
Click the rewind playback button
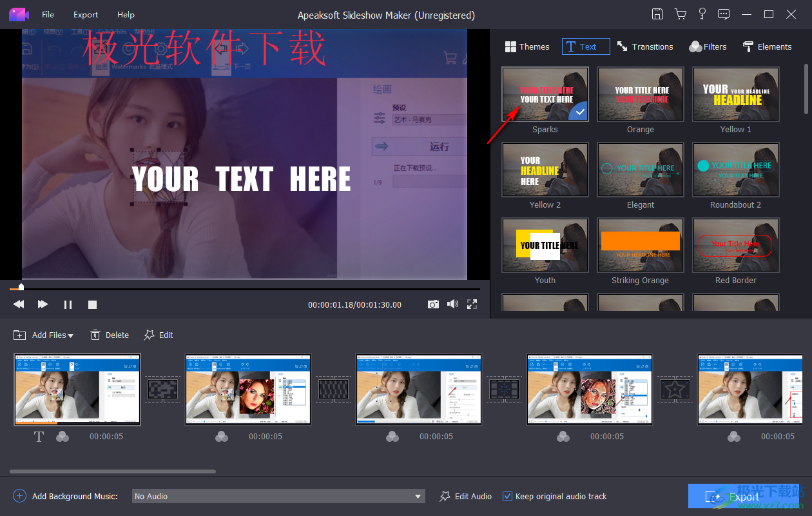[19, 304]
